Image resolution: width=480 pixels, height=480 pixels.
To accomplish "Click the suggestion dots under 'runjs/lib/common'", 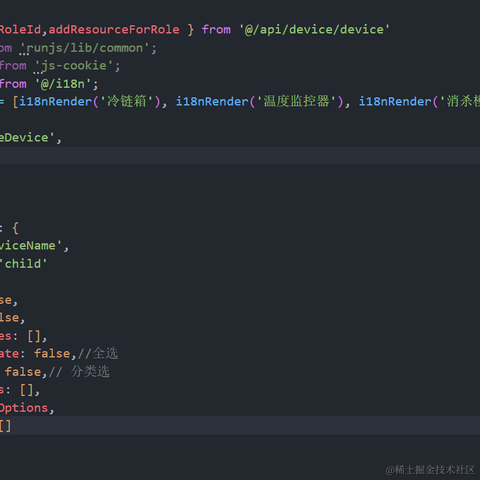I will (x=24, y=54).
